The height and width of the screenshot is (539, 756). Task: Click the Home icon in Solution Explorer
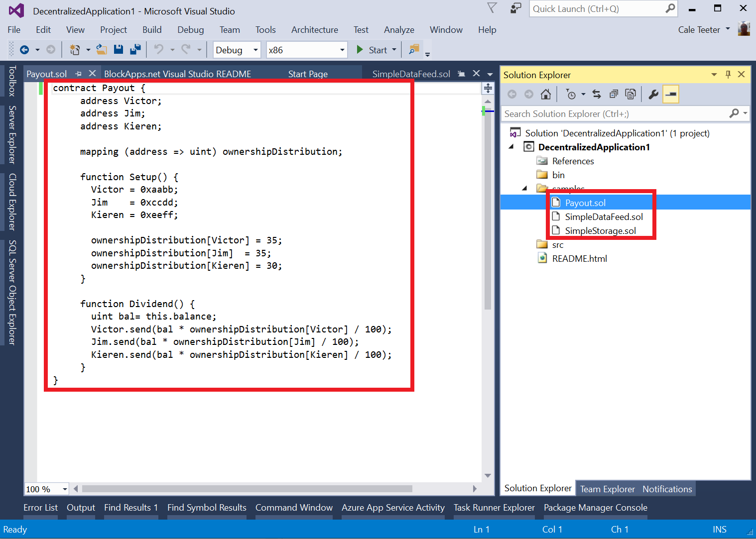pos(546,94)
